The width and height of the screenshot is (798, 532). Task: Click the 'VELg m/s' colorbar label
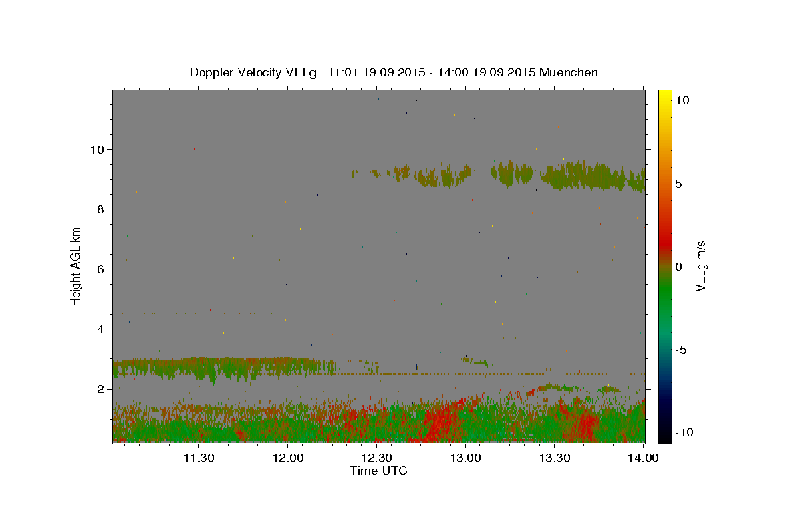click(701, 266)
